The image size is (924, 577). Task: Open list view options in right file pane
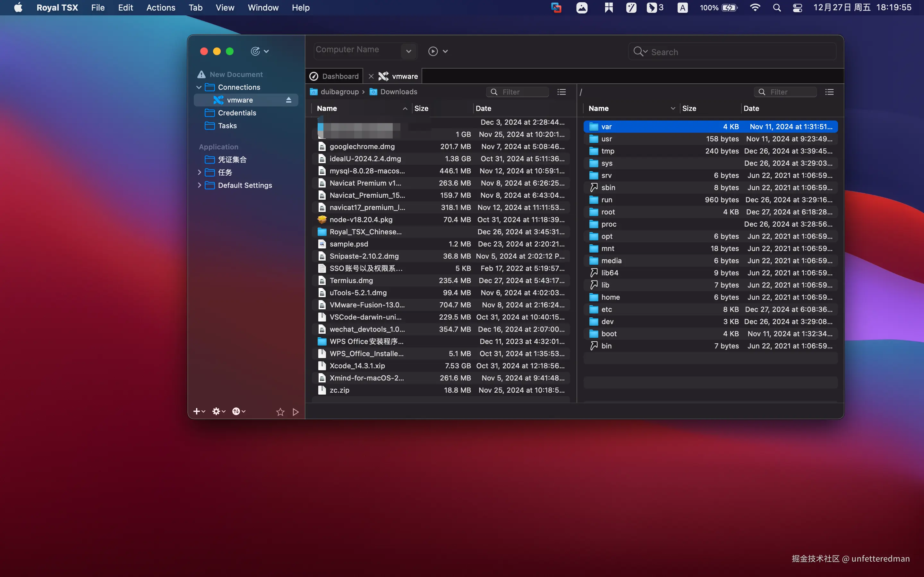(829, 92)
